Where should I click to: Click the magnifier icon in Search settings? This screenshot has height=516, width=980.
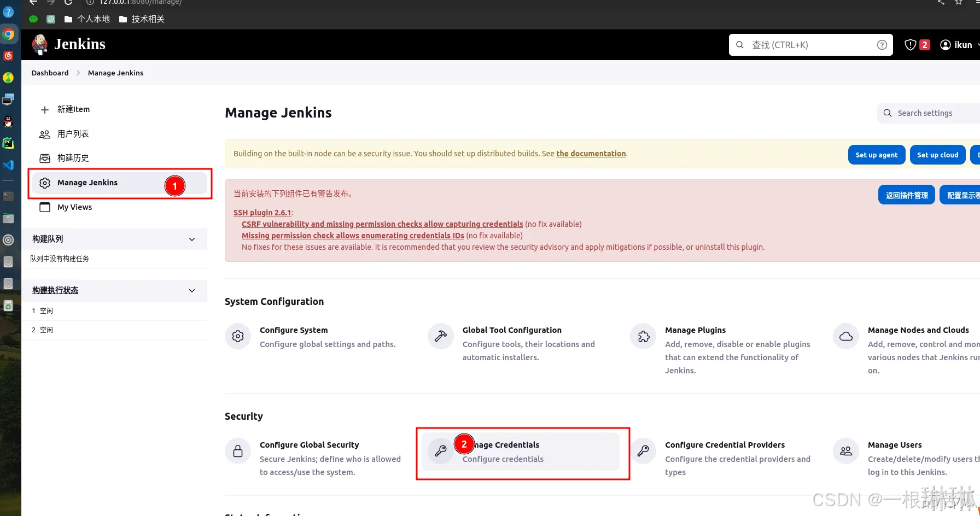coord(888,113)
